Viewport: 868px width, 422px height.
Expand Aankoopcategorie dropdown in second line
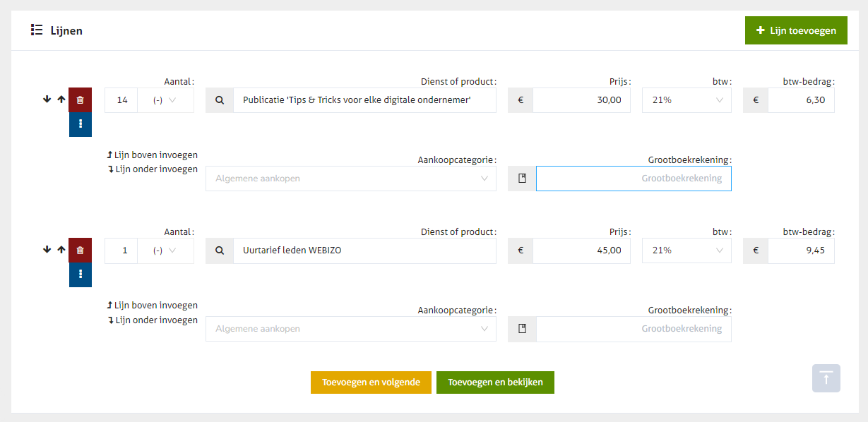point(350,329)
